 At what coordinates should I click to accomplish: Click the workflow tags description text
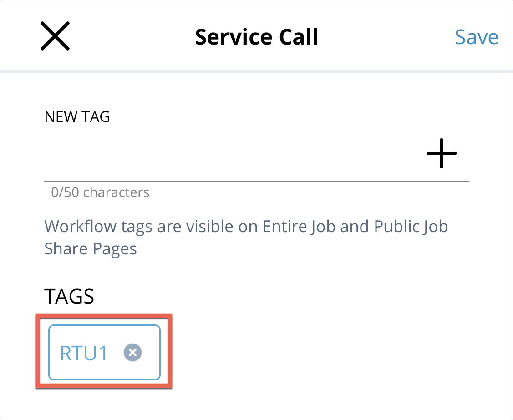246,237
